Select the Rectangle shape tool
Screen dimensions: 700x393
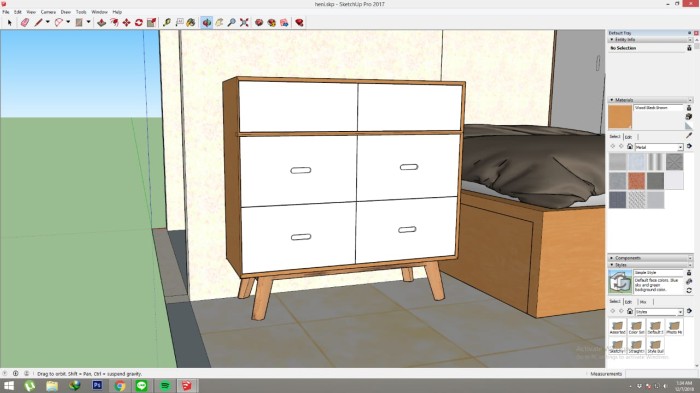coord(79,22)
